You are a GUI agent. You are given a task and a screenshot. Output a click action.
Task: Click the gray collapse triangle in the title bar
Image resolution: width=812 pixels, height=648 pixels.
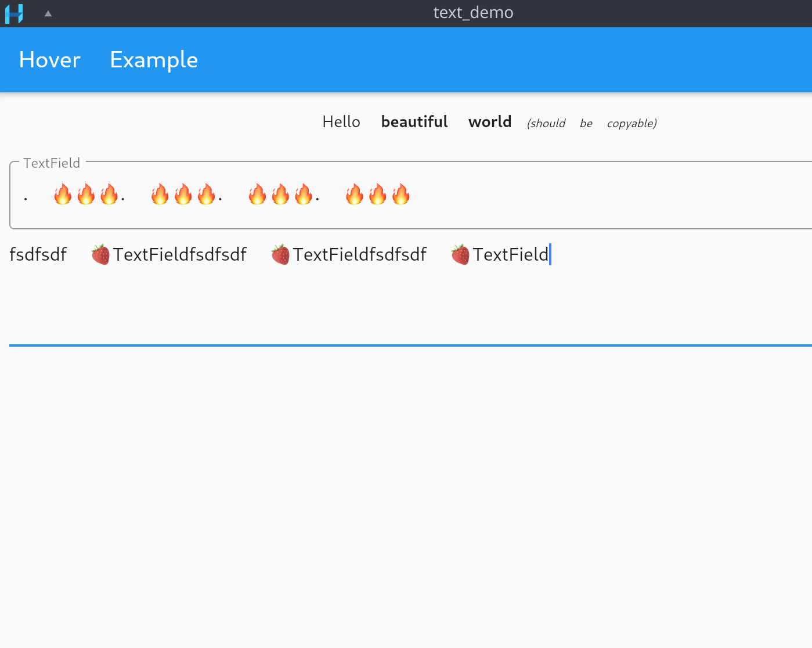[48, 13]
